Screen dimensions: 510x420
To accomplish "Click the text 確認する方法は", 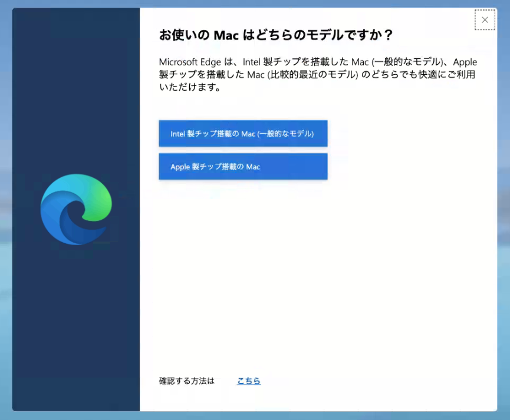I will tap(187, 381).
